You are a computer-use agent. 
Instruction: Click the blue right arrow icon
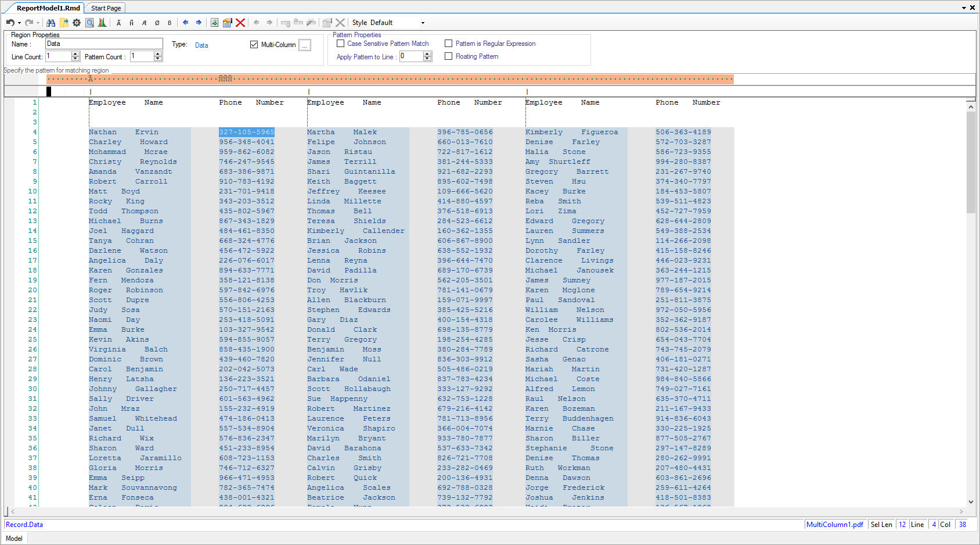pyautogui.click(x=199, y=23)
